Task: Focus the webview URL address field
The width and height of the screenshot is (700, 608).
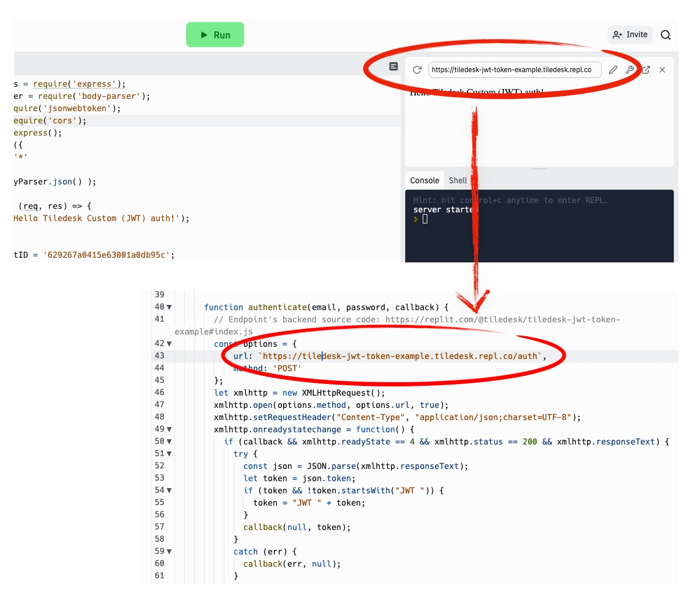Action: 515,70
